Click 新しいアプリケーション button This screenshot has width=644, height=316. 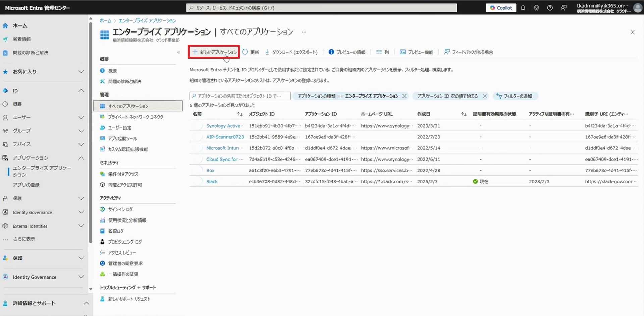pos(214,52)
